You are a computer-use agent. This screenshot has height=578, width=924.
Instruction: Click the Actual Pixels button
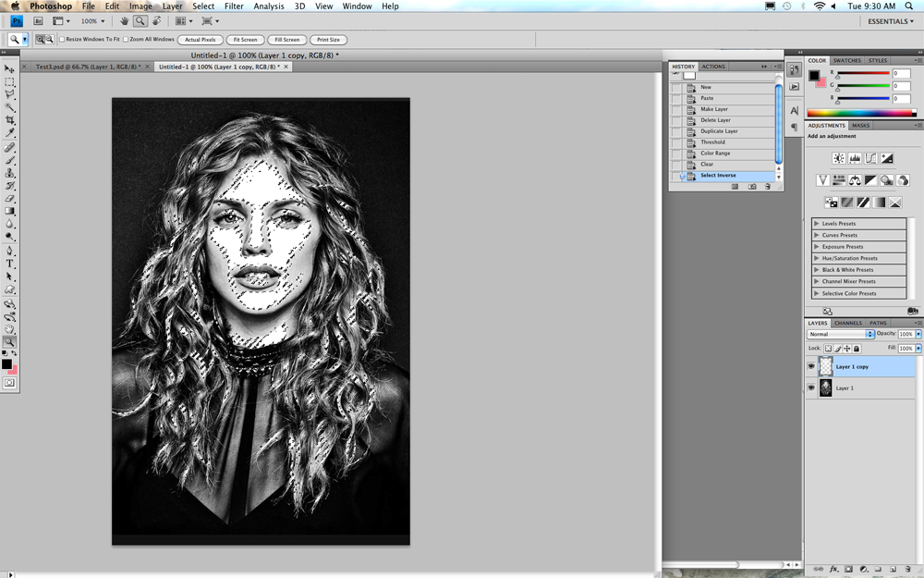coord(201,40)
